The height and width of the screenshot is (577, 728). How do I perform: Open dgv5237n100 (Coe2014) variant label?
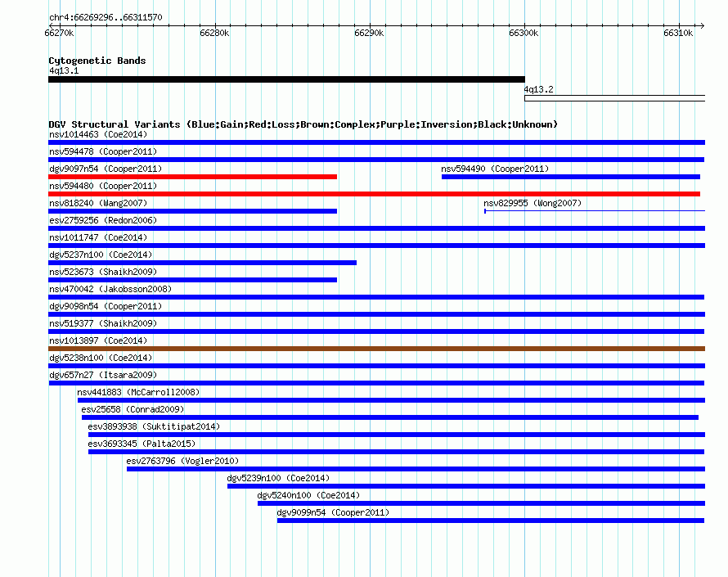101,255
